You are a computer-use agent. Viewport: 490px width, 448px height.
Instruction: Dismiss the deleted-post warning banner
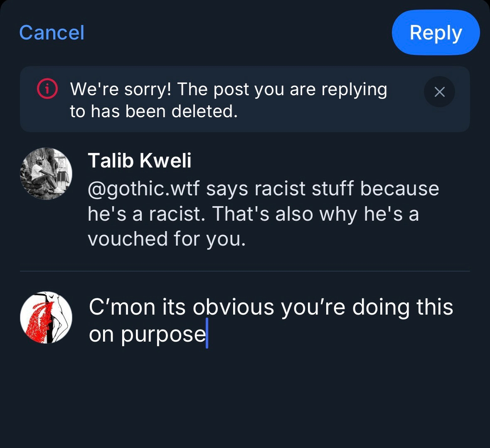coord(439,92)
